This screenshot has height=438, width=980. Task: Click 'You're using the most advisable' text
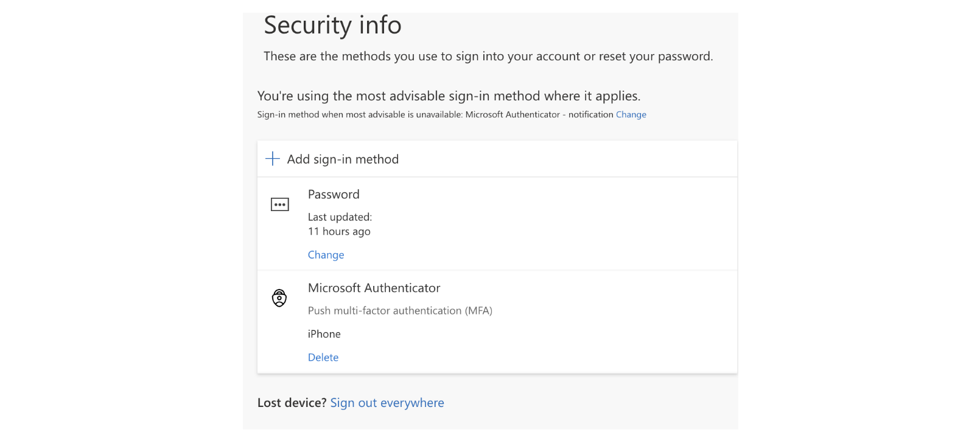pyautogui.click(x=449, y=96)
